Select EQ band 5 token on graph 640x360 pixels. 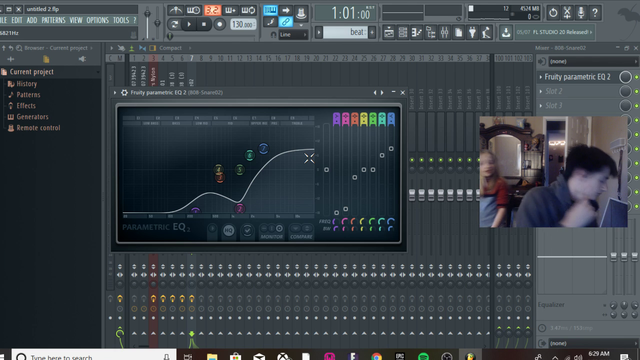click(x=240, y=169)
